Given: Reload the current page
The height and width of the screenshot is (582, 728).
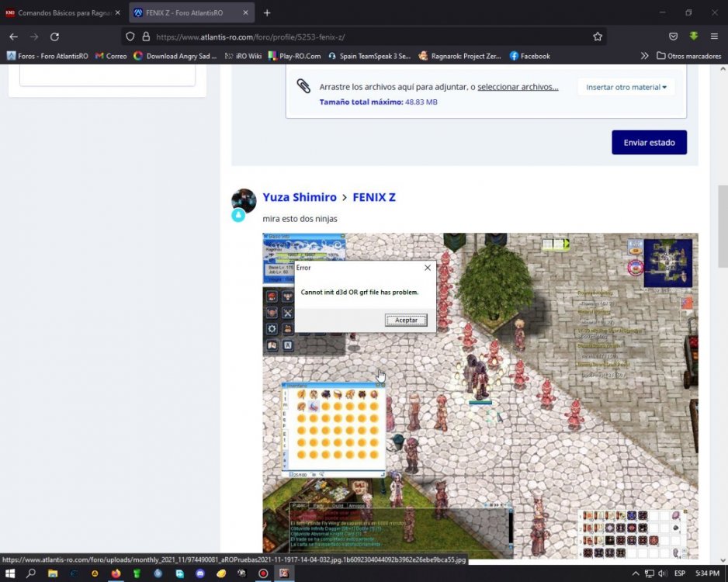Looking at the screenshot, I should coord(54,36).
